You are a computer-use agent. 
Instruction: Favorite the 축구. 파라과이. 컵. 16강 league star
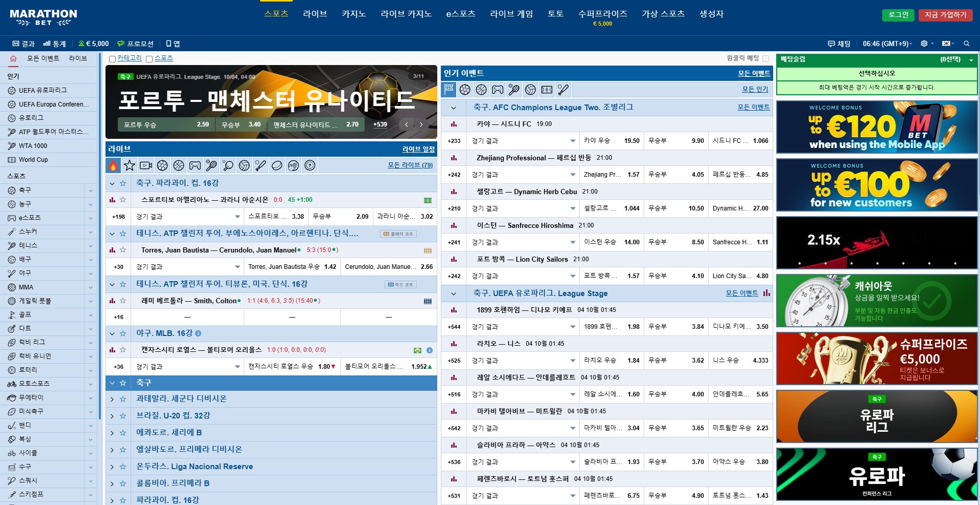click(x=123, y=183)
